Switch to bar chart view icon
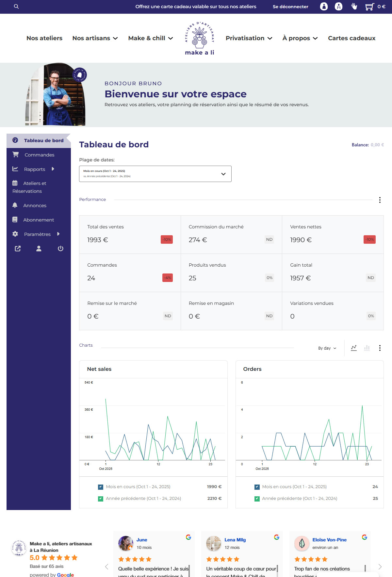The image size is (392, 577). coord(367,348)
